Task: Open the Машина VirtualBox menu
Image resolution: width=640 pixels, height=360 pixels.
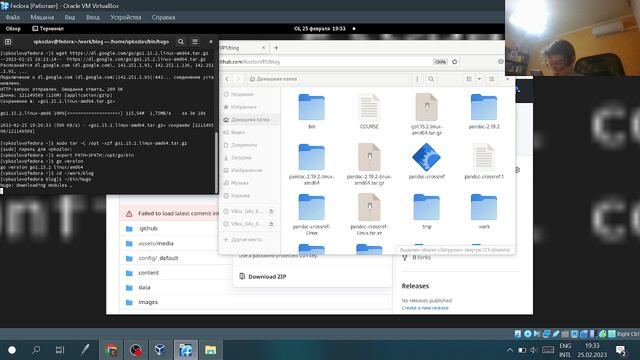Action: point(42,18)
